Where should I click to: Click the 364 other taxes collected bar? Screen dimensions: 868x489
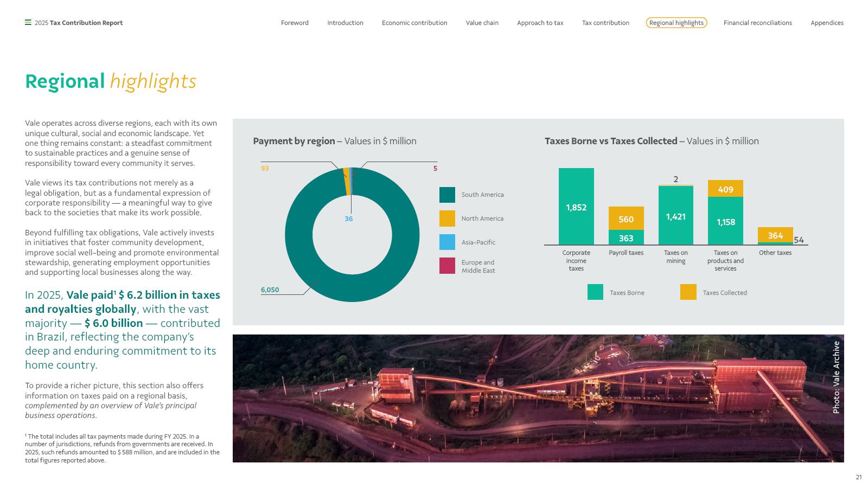pyautogui.click(x=775, y=235)
